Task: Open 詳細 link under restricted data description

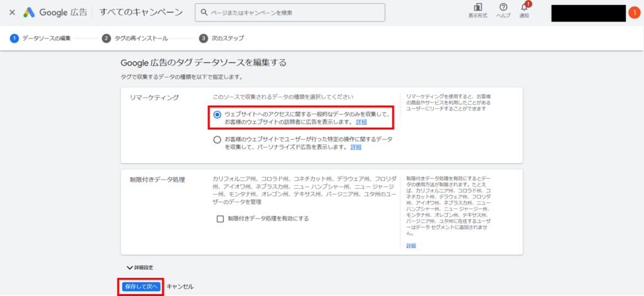Action: point(411,246)
